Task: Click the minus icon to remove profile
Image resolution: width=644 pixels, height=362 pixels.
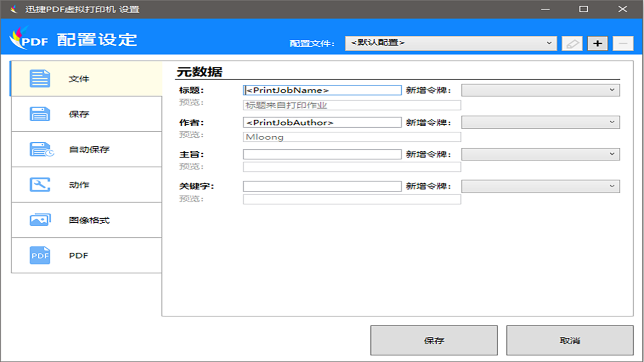Action: (x=623, y=43)
